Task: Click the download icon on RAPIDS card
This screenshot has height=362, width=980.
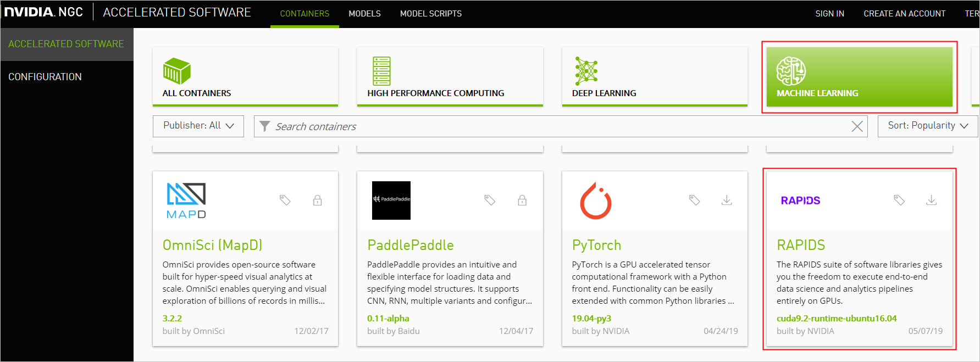Action: [932, 200]
